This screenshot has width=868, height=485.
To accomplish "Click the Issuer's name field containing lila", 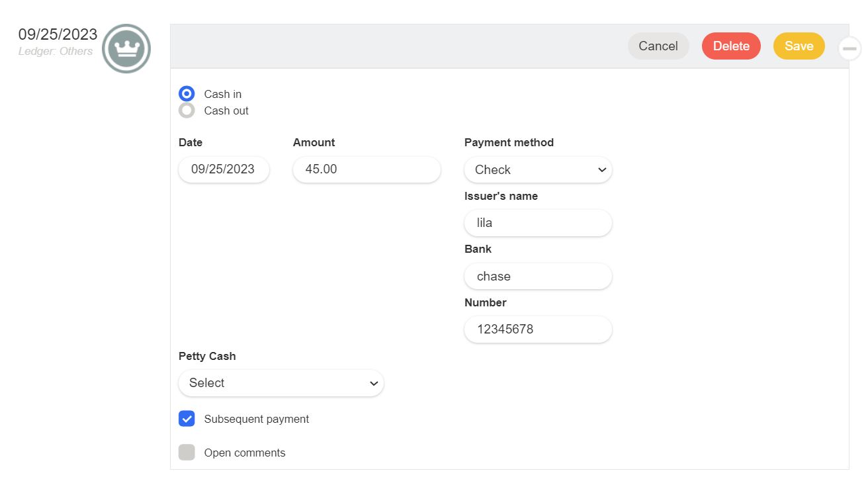I will (x=538, y=223).
